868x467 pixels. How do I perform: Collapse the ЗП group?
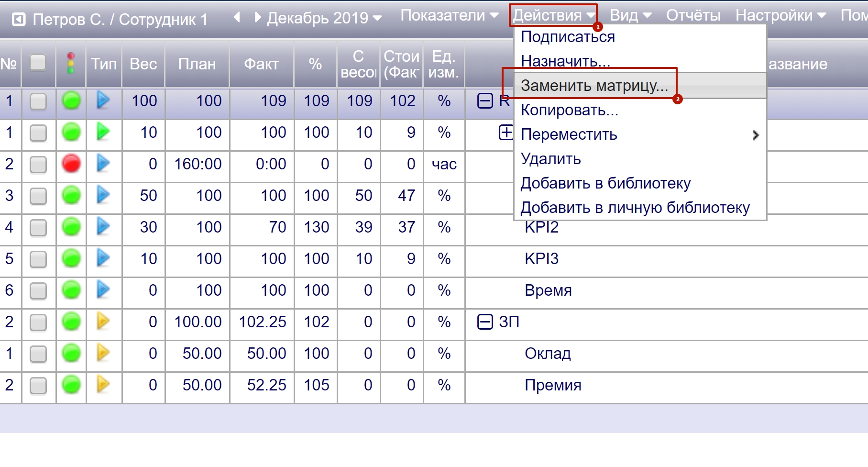click(485, 322)
